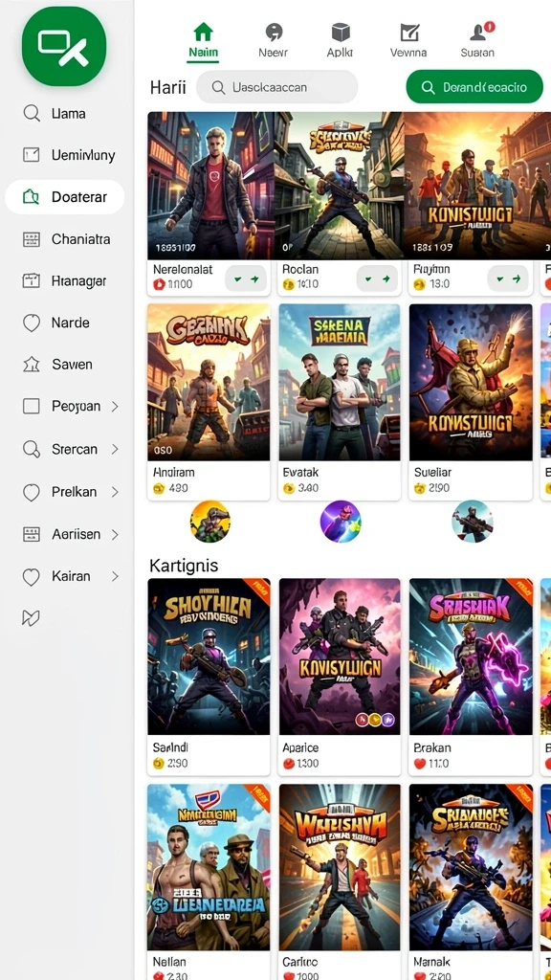Screen dimensions: 551x980
Task: Expand the Prelkan chevron
Action: pyautogui.click(x=115, y=492)
